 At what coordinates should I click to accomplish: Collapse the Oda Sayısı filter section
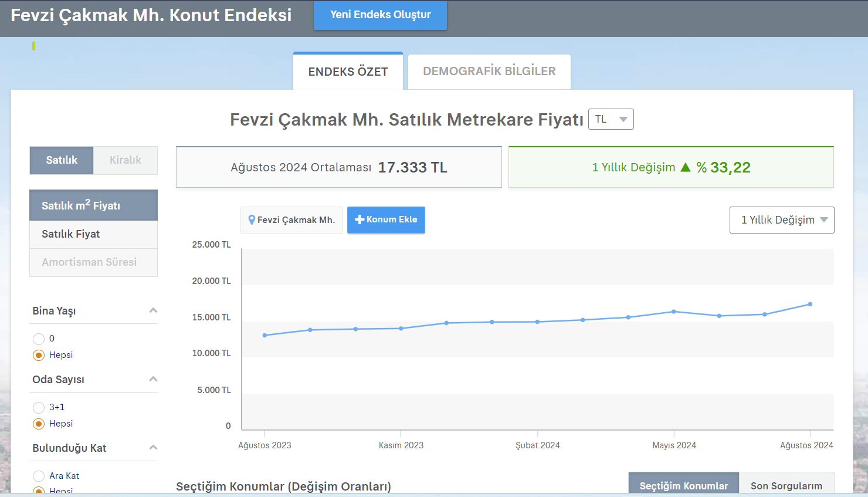click(153, 379)
